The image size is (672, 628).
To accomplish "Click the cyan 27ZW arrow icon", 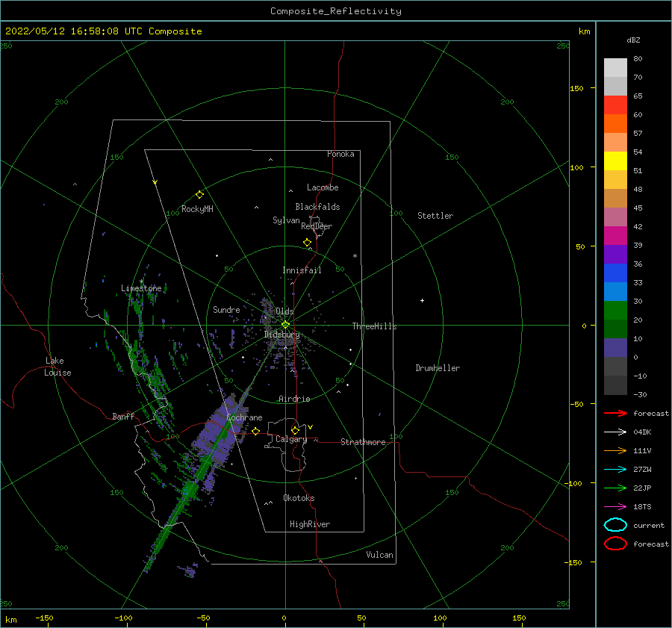I will (x=615, y=470).
